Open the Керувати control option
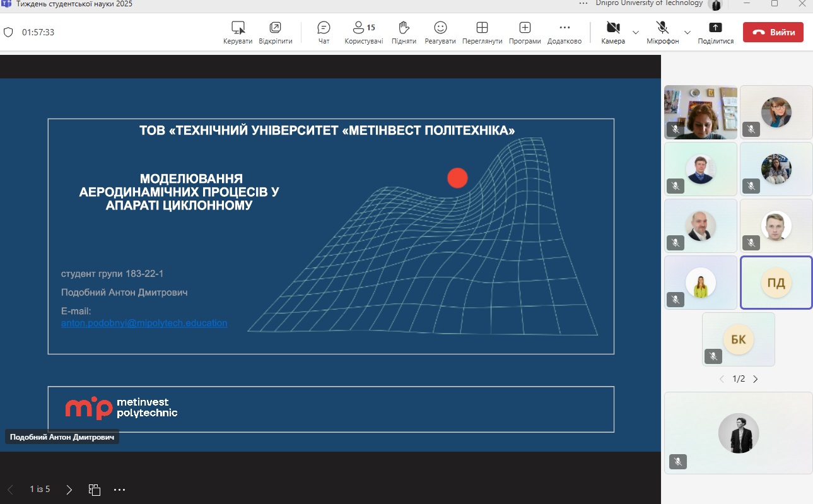The height and width of the screenshot is (504, 813). click(x=238, y=33)
